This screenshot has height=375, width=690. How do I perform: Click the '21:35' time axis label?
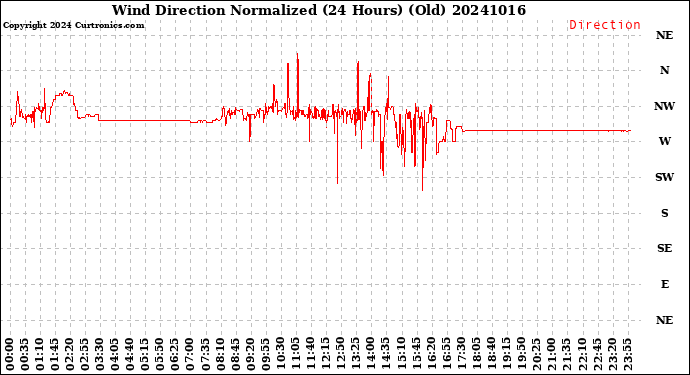pyautogui.click(x=566, y=354)
